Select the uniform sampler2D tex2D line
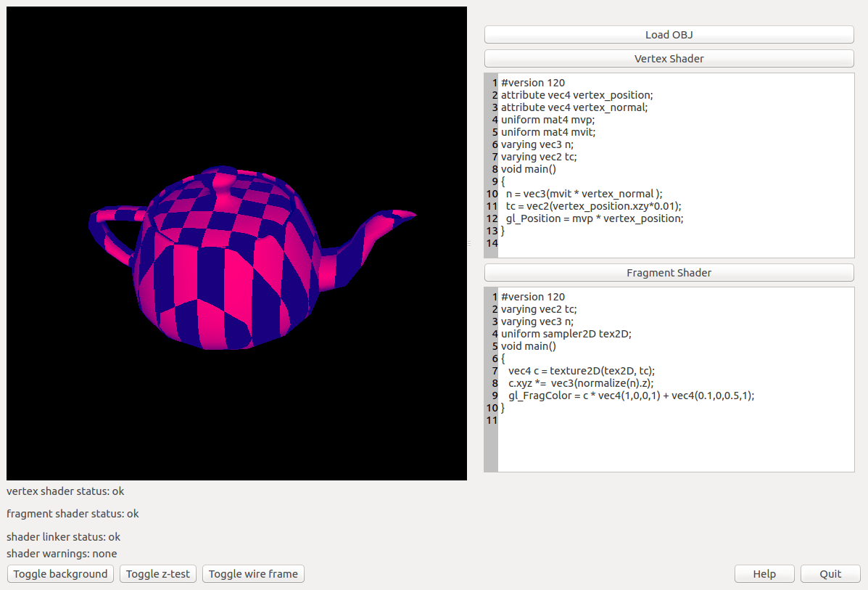 (x=566, y=334)
